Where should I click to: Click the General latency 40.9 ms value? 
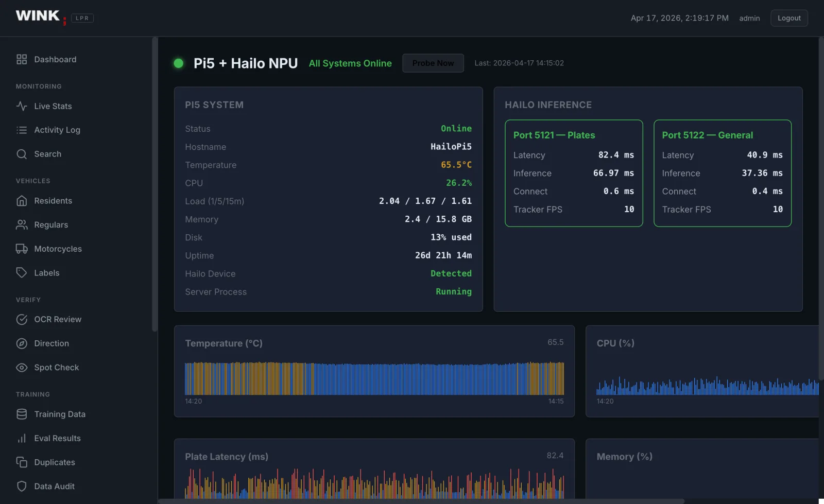click(x=765, y=155)
